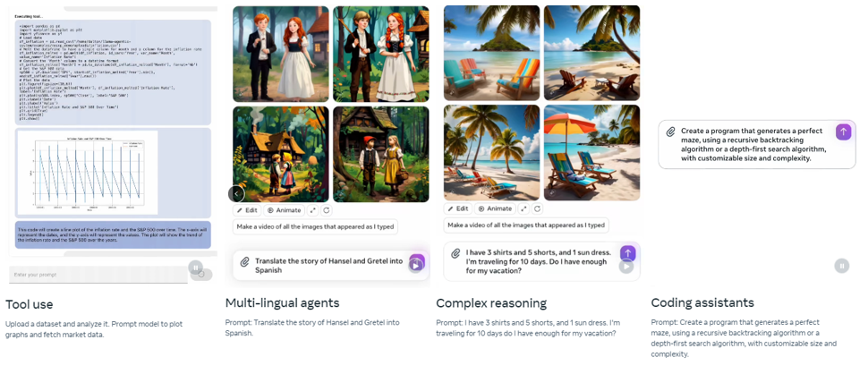
Task: Pause the Tool use demo video
Action: [x=195, y=268]
